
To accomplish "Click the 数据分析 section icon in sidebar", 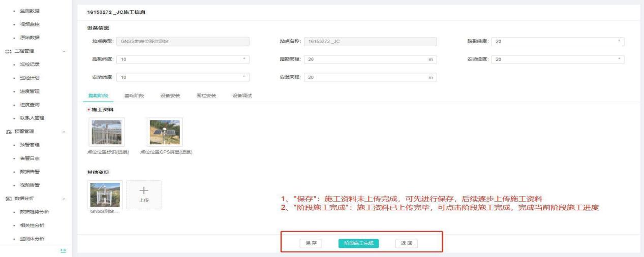I will pos(8,199).
